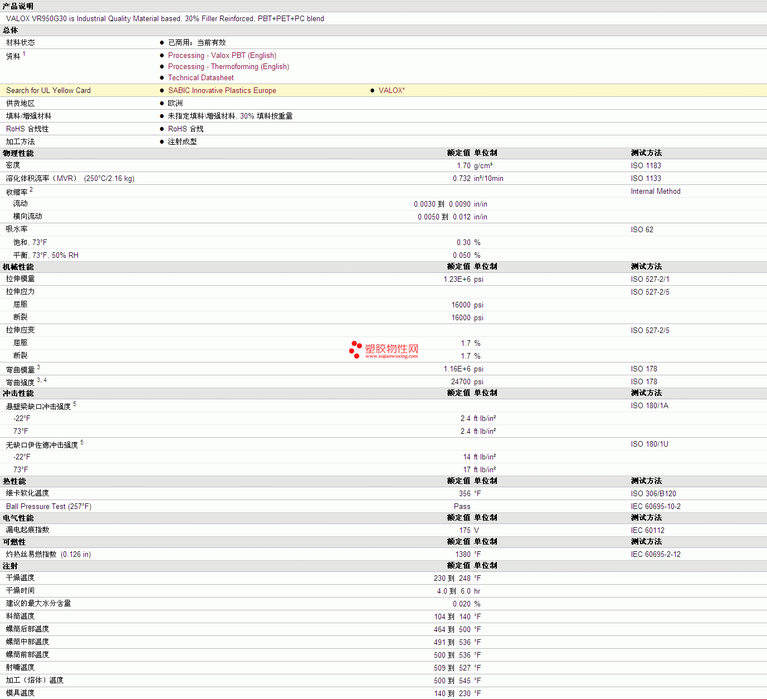Click the IEC 60112 test method
The width and height of the screenshot is (767, 700).
(x=648, y=531)
